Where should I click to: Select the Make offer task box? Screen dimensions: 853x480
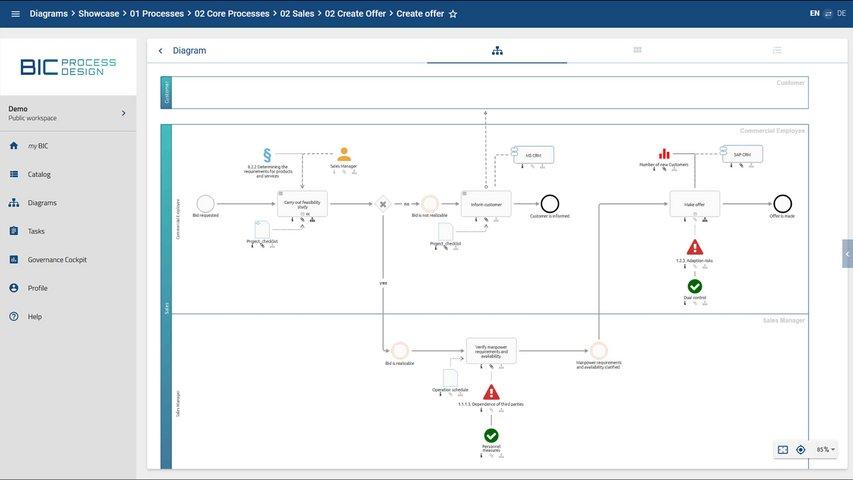[x=695, y=204]
